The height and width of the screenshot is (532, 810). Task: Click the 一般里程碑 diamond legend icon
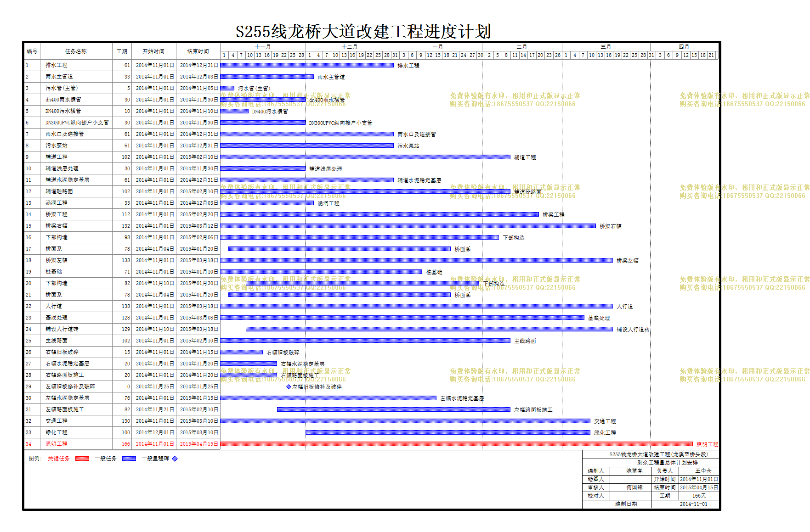(175, 459)
